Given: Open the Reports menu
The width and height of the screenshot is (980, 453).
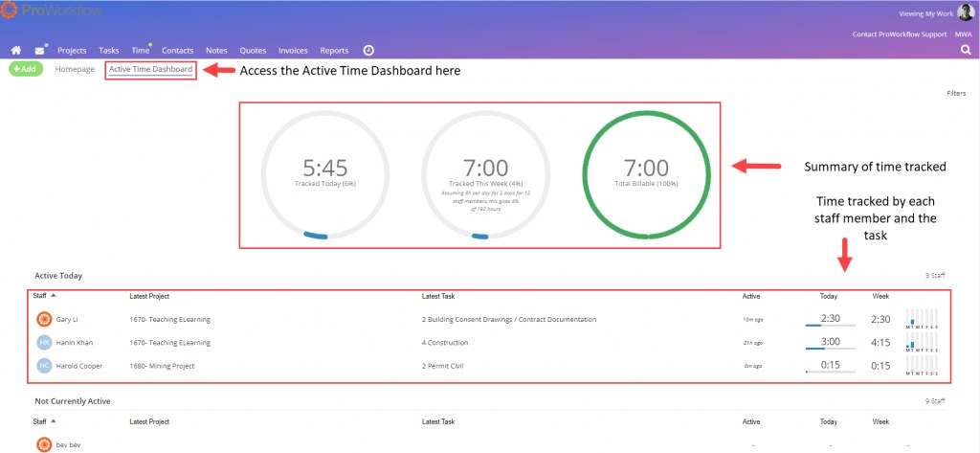Looking at the screenshot, I should (334, 51).
